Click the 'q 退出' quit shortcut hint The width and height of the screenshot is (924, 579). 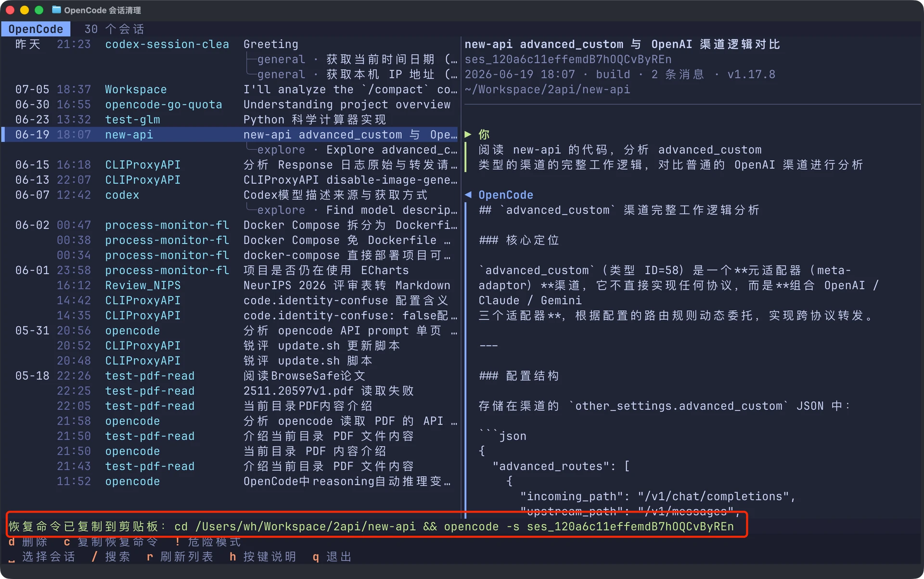click(332, 557)
